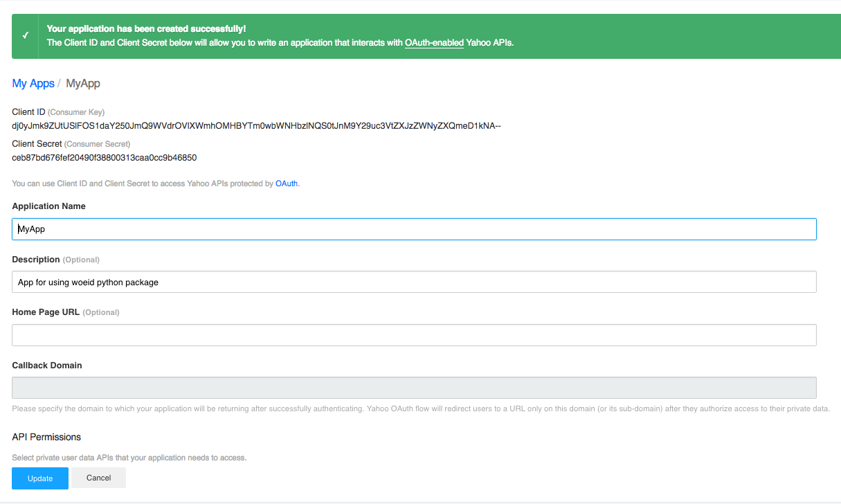Viewport: 841px width, 504px height.
Task: Click the checkmark icon in success banner
Action: point(25,36)
